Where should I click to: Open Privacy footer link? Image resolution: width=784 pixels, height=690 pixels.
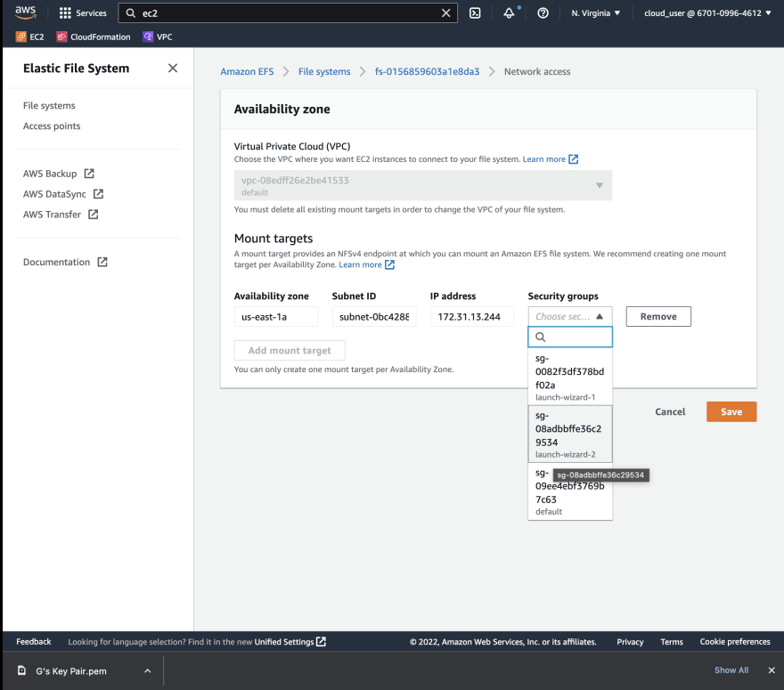pyautogui.click(x=630, y=642)
